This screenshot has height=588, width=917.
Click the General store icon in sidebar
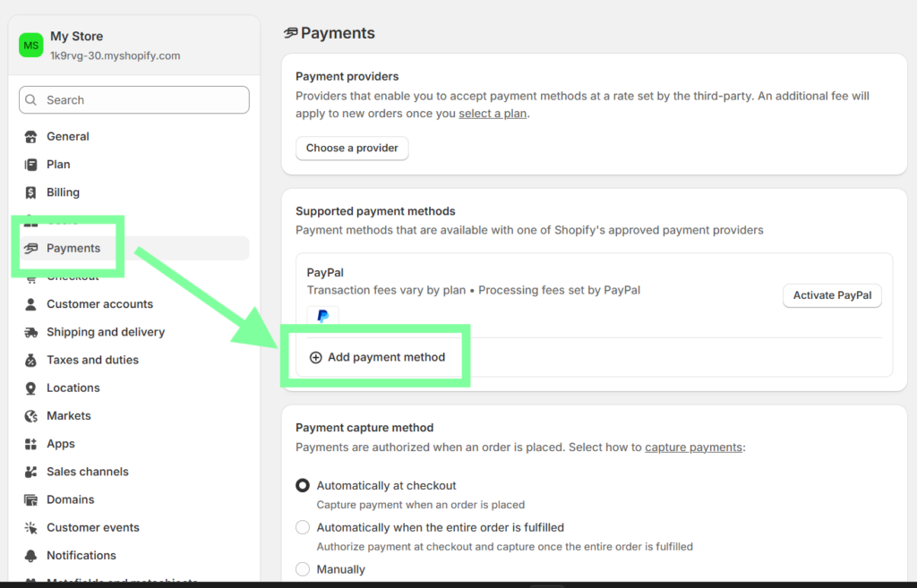[31, 137]
